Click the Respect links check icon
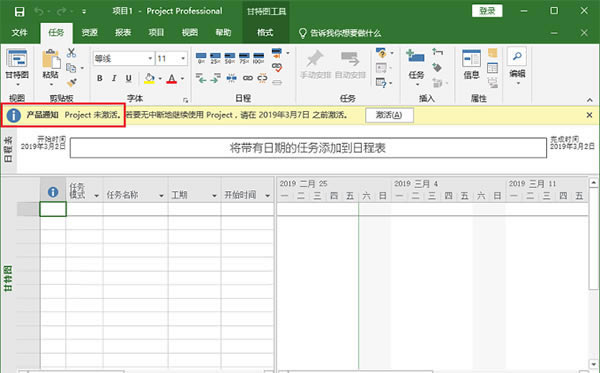This screenshot has height=373, width=600. tap(277, 68)
